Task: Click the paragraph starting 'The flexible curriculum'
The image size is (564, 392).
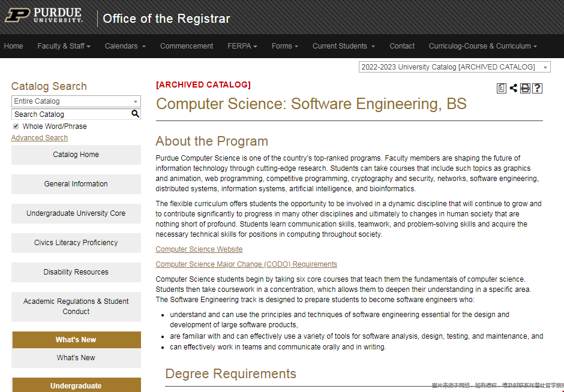Action: tap(349, 219)
